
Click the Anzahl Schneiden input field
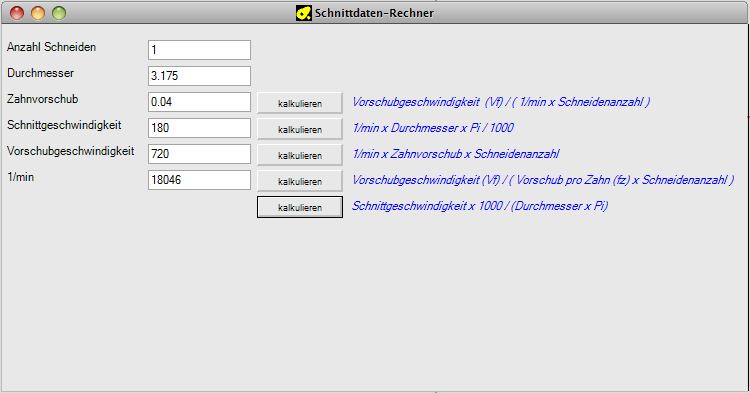pos(199,50)
